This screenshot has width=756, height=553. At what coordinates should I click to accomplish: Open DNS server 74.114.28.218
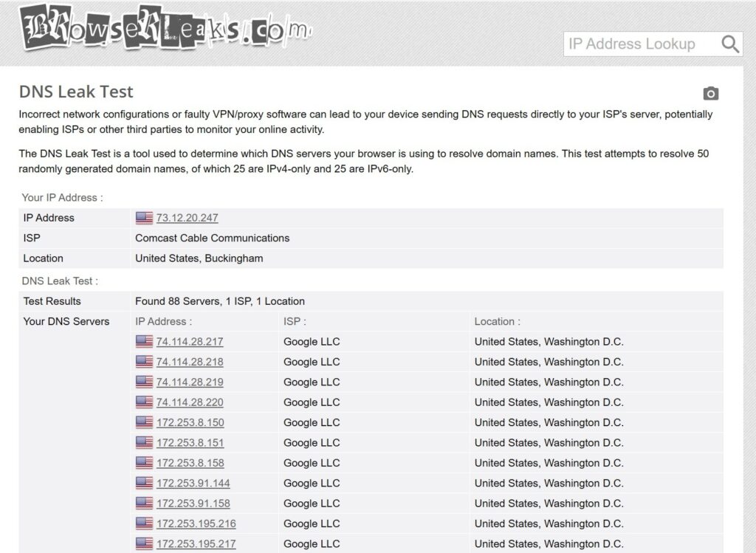(x=190, y=362)
